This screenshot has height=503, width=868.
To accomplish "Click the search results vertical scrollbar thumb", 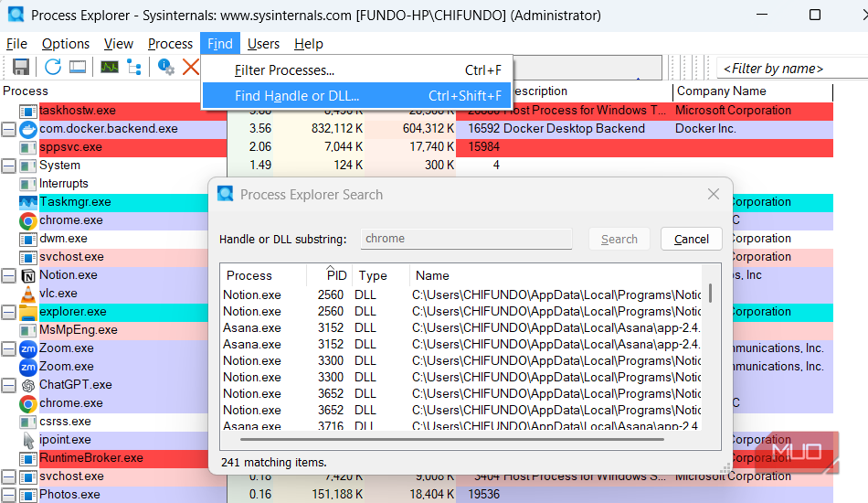I will coord(710,293).
